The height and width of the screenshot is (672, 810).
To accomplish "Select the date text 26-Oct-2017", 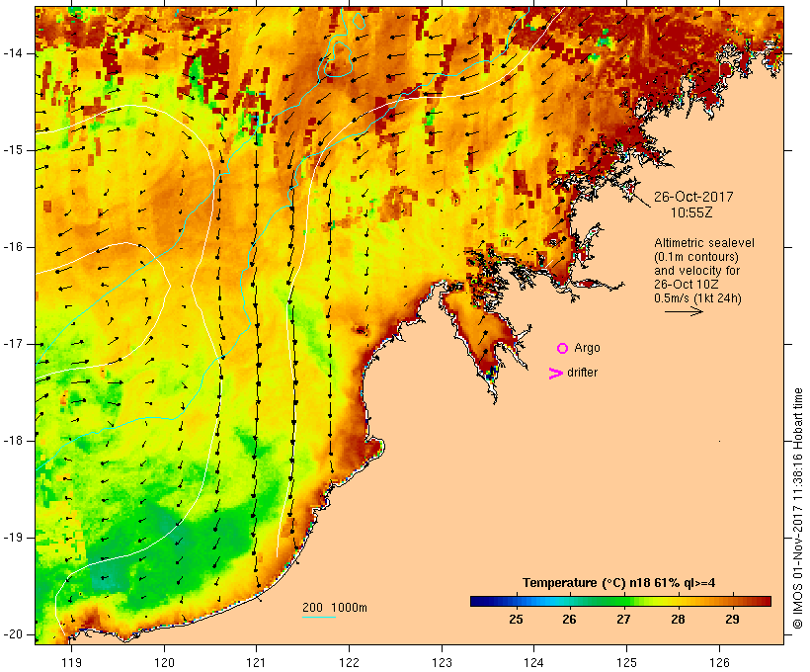I will click(x=693, y=197).
